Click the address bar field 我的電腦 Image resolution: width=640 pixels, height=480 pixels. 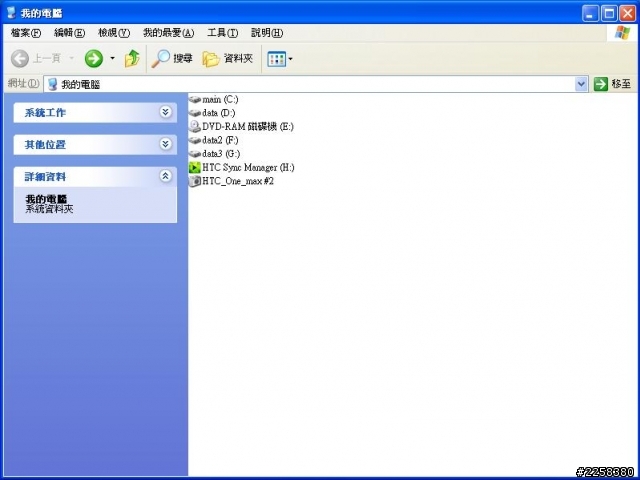click(316, 84)
